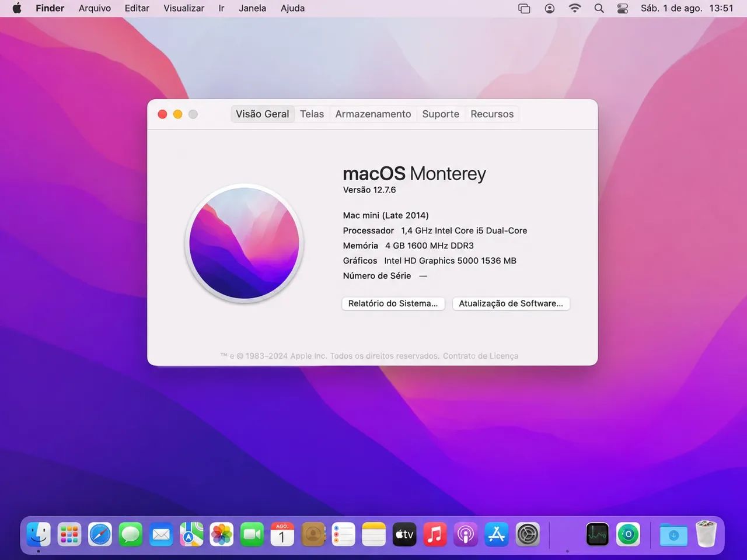Click Atualização de Software button
This screenshot has width=747, height=560.
511,303
